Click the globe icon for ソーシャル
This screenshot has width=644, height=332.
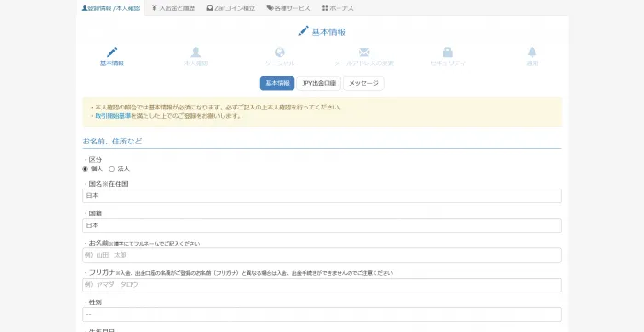pyautogui.click(x=280, y=52)
